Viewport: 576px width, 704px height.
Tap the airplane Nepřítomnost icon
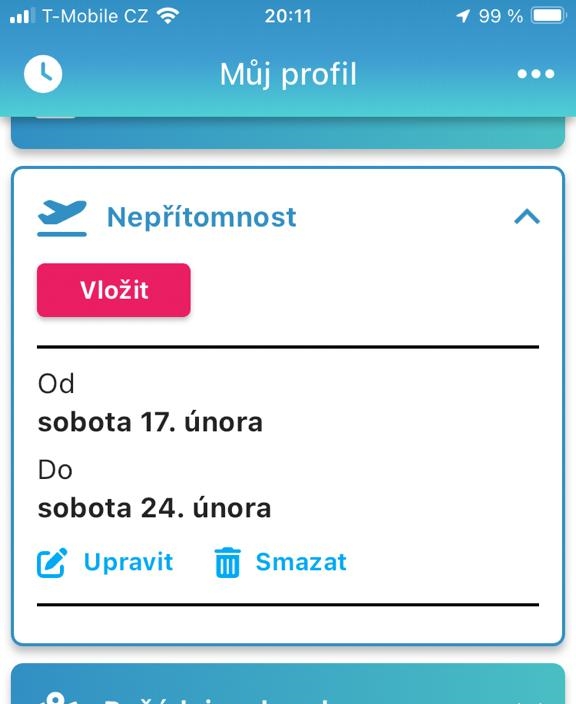click(x=62, y=218)
